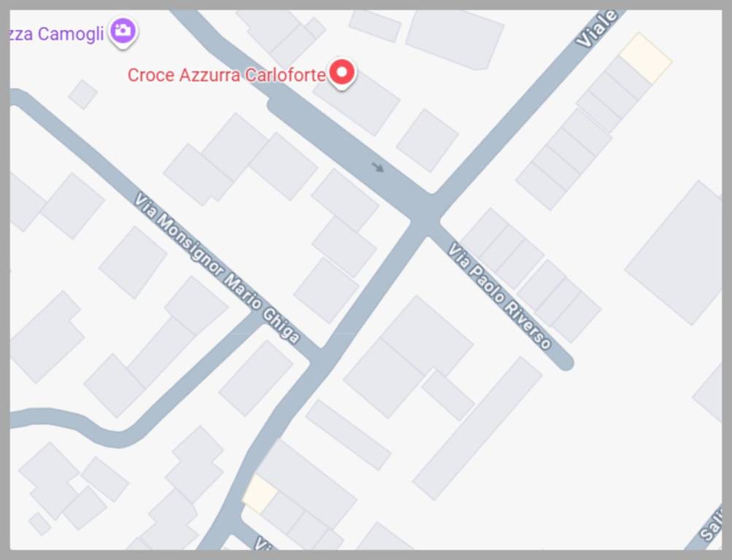Select the large building block south of the intersection
This screenshot has width=732, height=560.
coord(409,357)
